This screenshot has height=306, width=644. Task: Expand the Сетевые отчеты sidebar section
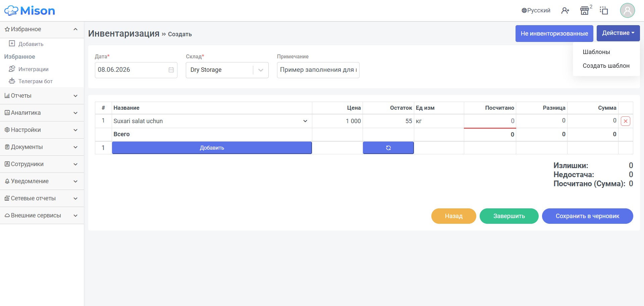tap(42, 199)
